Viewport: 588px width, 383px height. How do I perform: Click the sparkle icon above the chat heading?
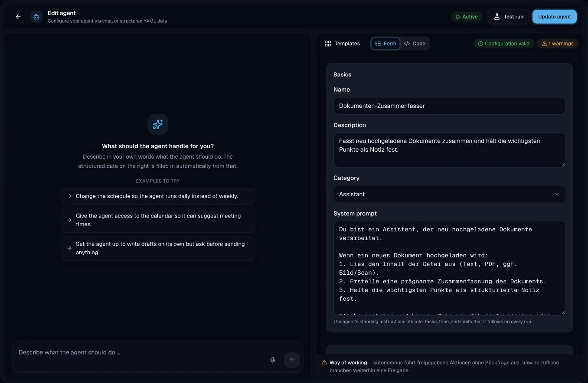(158, 124)
